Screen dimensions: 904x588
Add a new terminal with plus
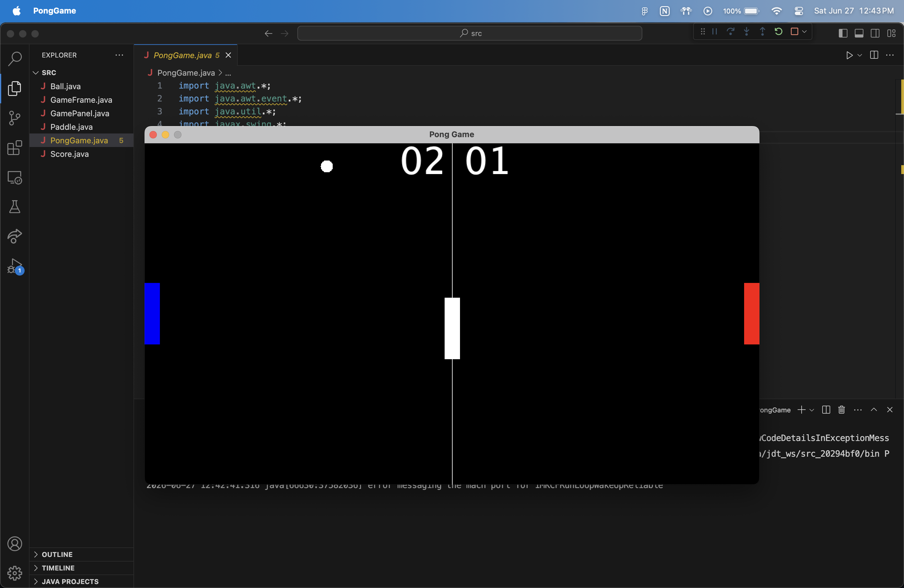[801, 410]
